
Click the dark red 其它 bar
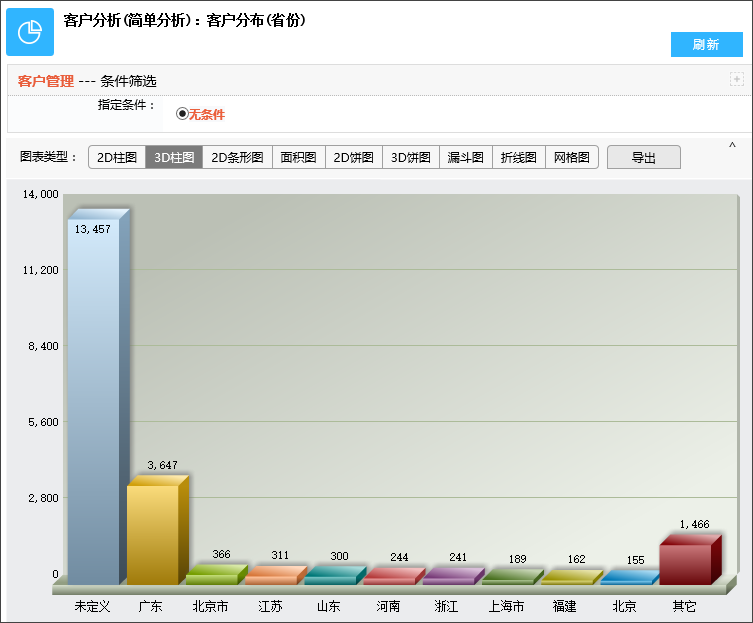(685, 564)
